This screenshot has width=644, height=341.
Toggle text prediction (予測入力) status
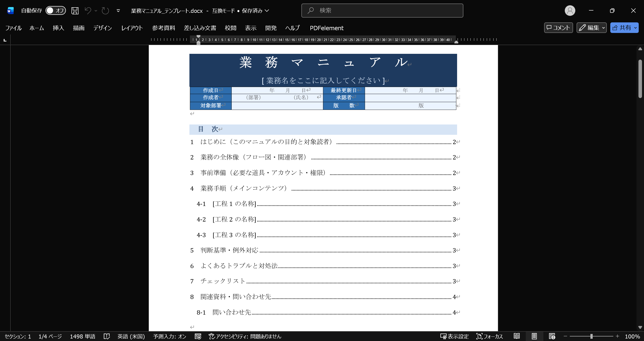pyautogui.click(x=170, y=336)
